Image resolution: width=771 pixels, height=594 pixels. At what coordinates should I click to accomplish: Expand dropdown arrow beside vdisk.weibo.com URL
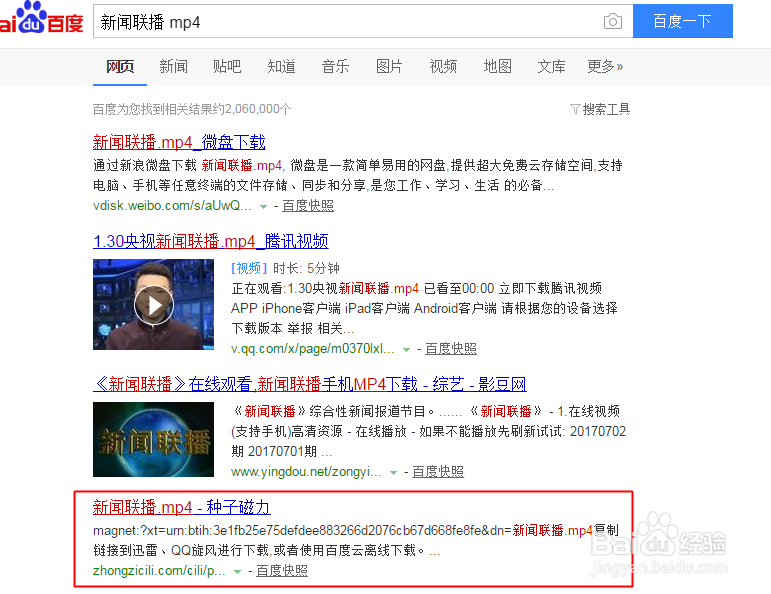click(x=263, y=207)
